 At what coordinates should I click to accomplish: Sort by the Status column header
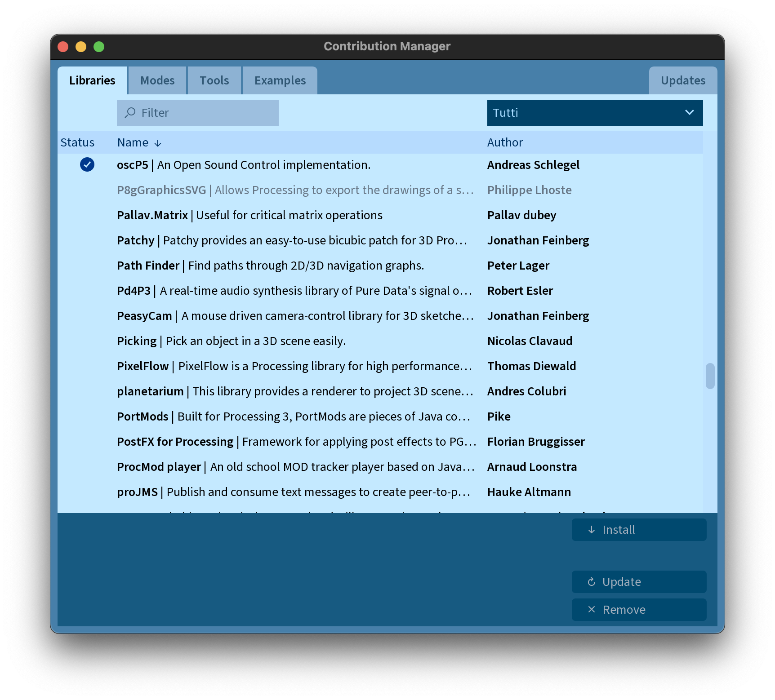point(77,142)
